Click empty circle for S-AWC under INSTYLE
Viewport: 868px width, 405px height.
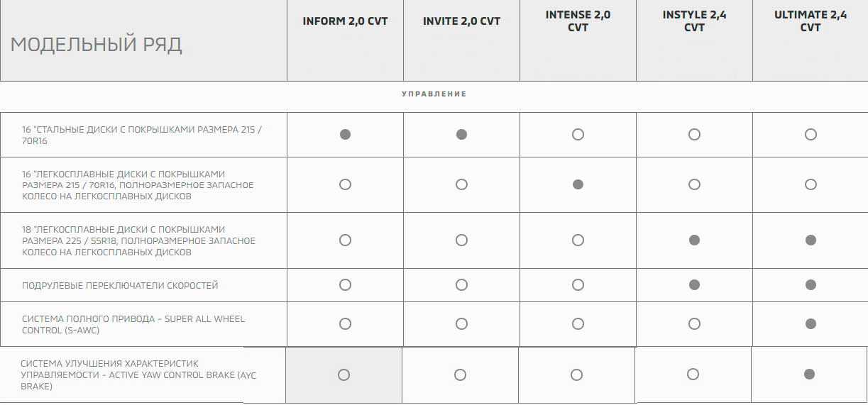pos(694,324)
